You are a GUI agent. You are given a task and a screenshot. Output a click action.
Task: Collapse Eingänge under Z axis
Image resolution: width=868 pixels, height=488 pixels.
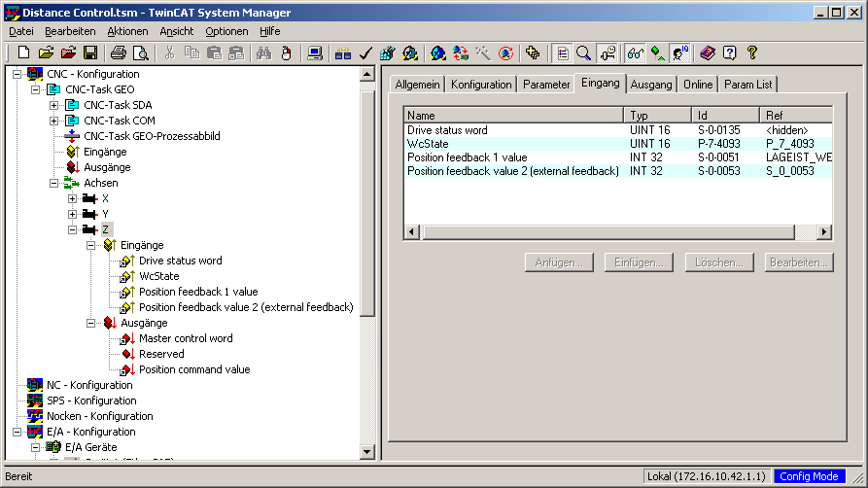click(90, 245)
